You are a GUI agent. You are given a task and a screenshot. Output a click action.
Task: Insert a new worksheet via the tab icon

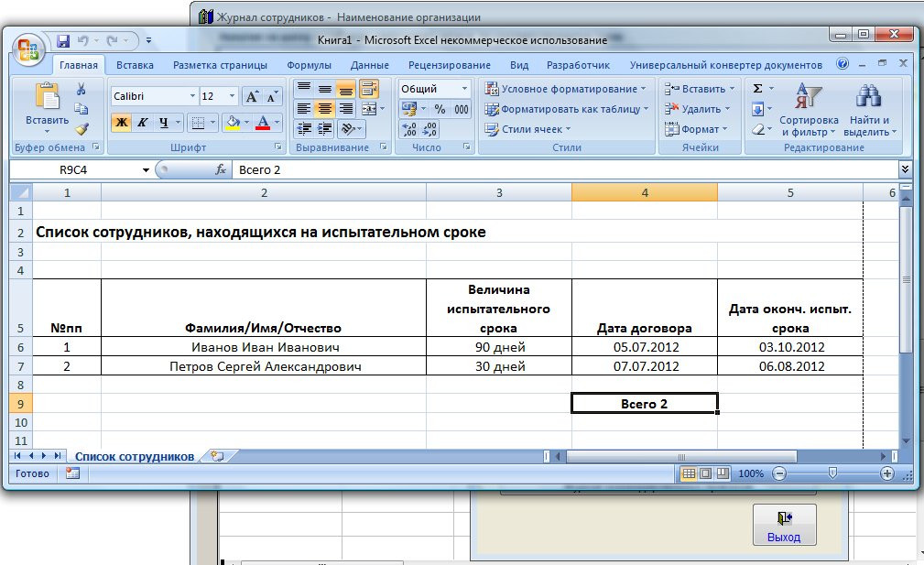pyautogui.click(x=216, y=456)
